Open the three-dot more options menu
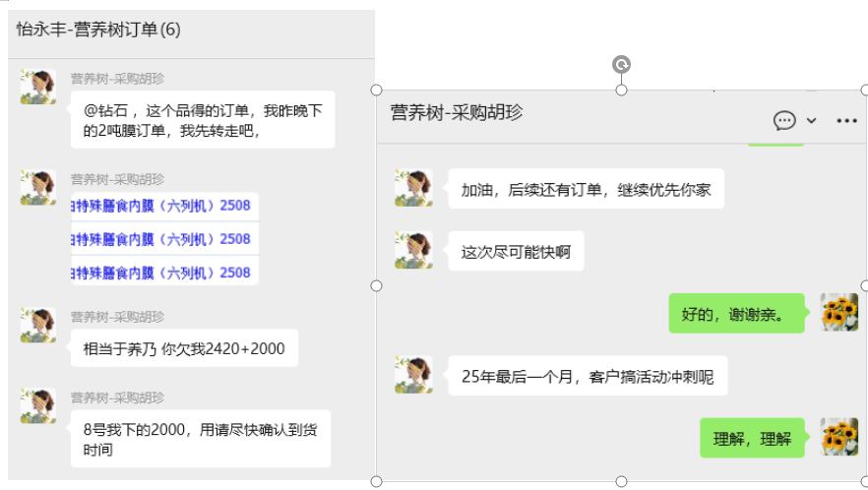The height and width of the screenshot is (490, 868). click(846, 120)
